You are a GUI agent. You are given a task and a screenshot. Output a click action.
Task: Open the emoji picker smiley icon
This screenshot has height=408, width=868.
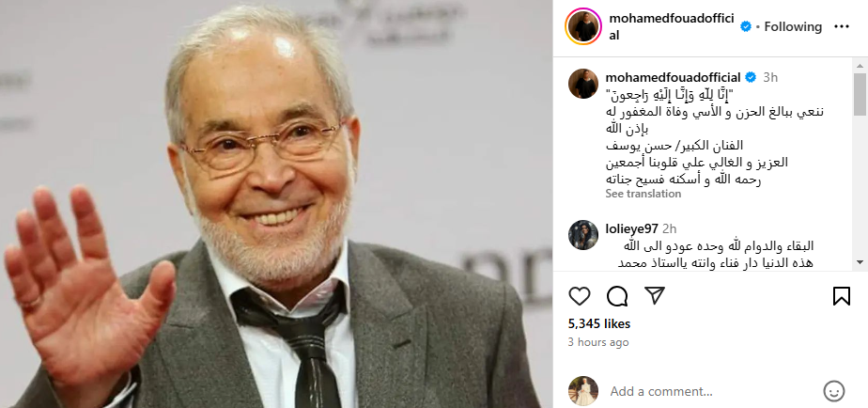[x=833, y=391]
